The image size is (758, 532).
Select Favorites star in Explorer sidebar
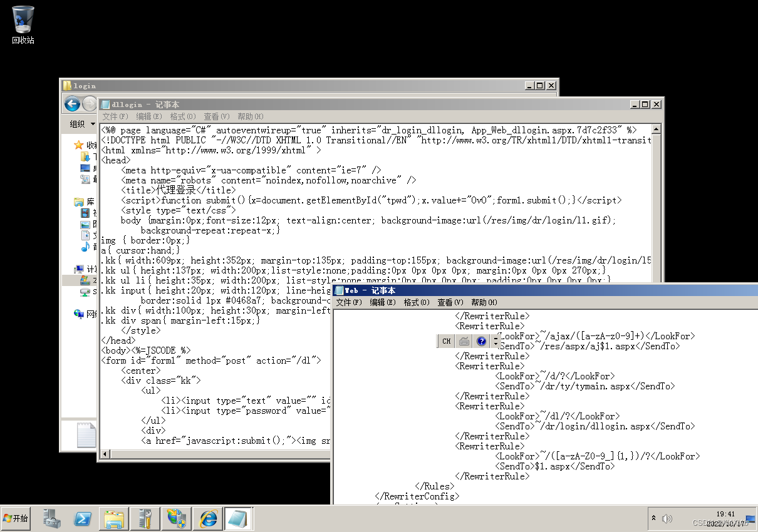79,145
